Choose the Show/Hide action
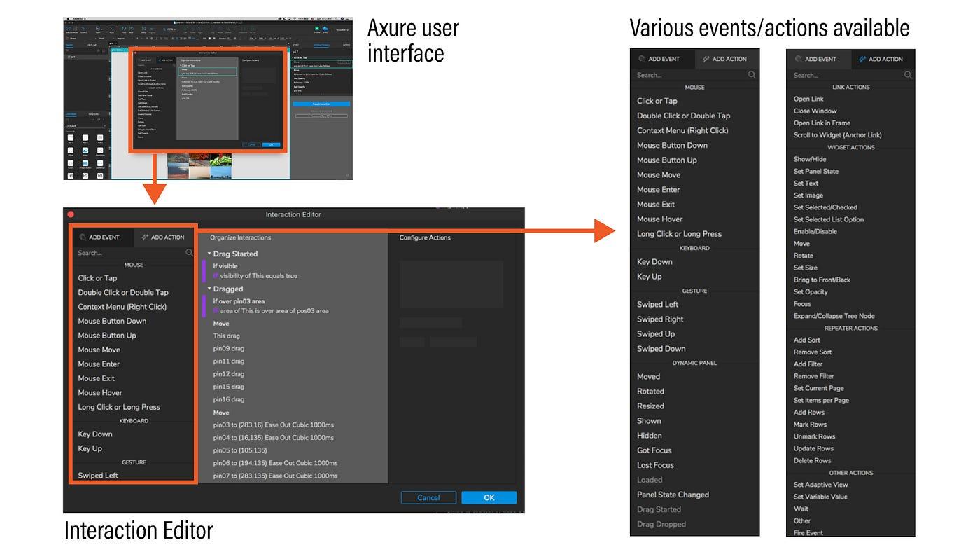Viewport: 980px width, 552px height. pyautogui.click(x=810, y=159)
